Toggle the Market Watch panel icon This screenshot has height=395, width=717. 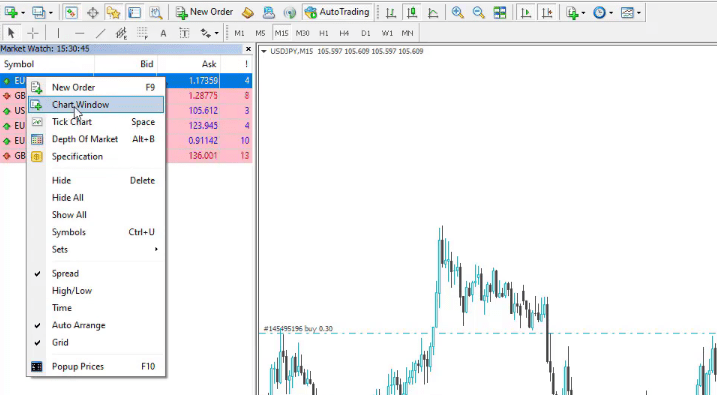71,12
